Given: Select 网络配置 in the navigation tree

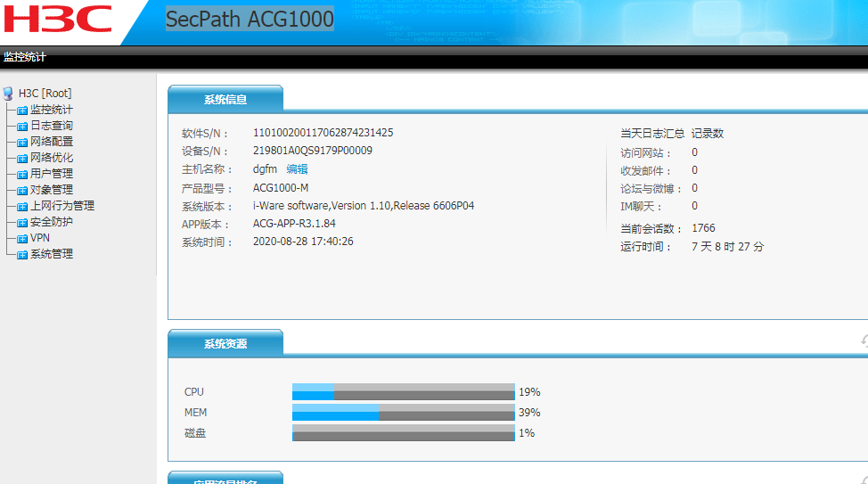Looking at the screenshot, I should 52,142.
